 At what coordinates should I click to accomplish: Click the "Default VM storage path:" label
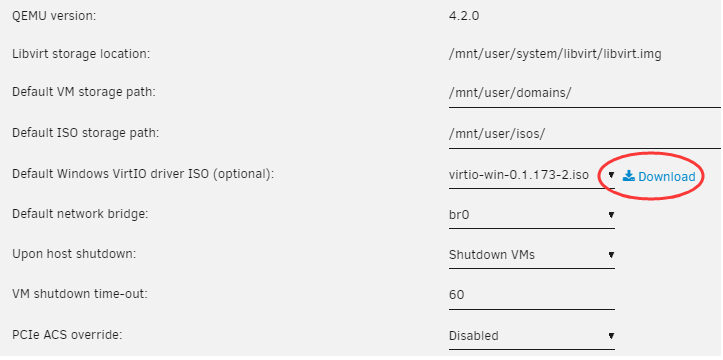84,92
